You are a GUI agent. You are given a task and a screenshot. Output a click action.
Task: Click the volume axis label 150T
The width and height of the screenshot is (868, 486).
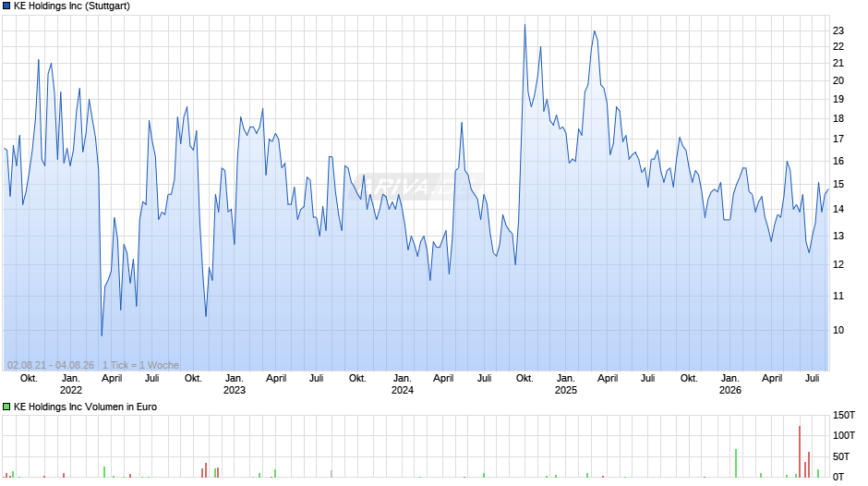[844, 415]
